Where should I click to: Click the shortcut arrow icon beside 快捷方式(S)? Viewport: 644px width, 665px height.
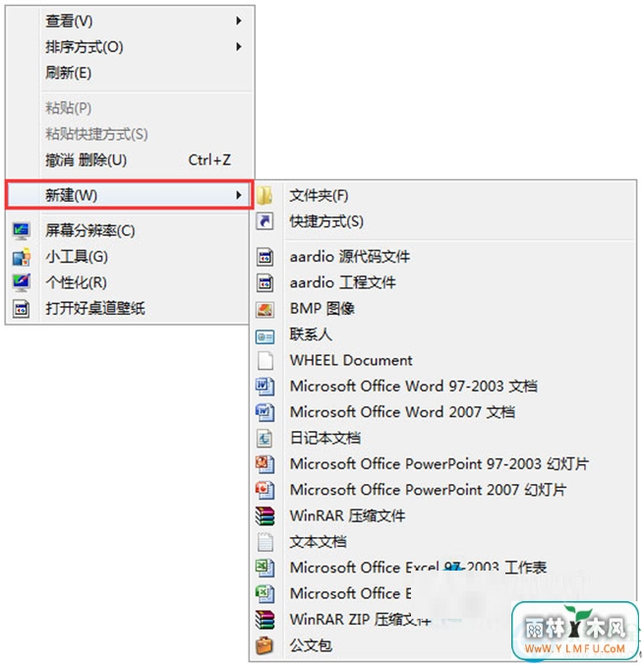265,221
